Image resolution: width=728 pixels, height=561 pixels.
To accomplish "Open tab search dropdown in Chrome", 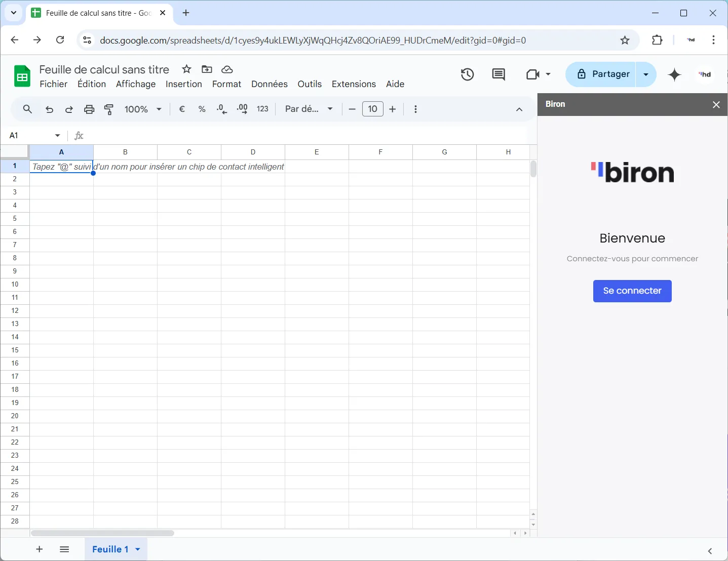I will point(14,13).
